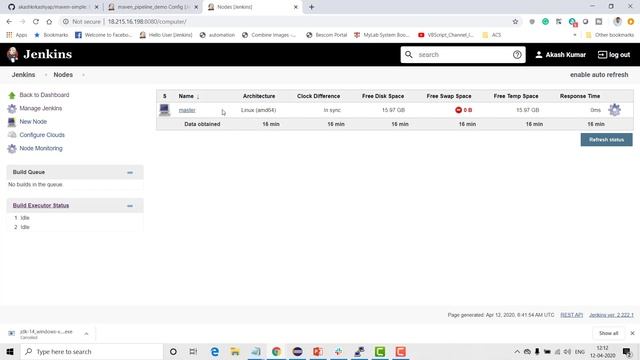The image size is (640, 360).
Task: Sort by Architecture column header
Action: (x=259, y=96)
